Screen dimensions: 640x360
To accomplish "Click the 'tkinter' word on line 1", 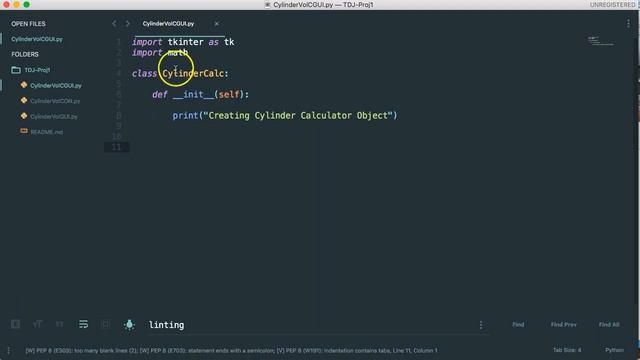I will coord(185,42).
